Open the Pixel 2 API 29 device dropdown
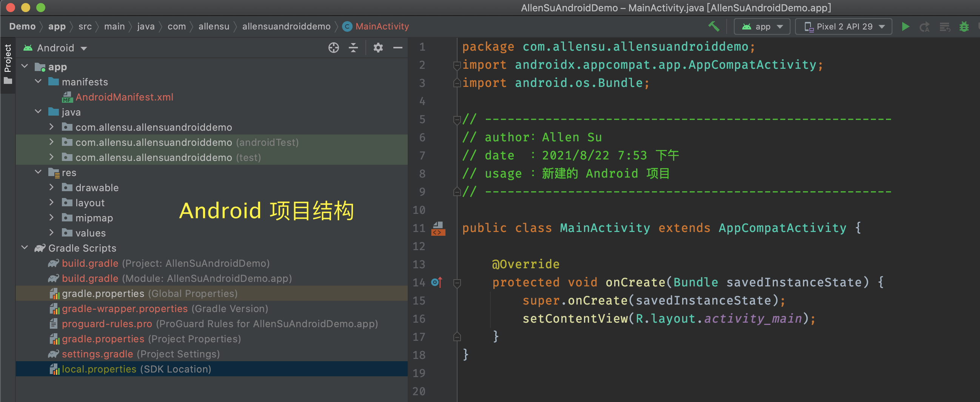 843,27
